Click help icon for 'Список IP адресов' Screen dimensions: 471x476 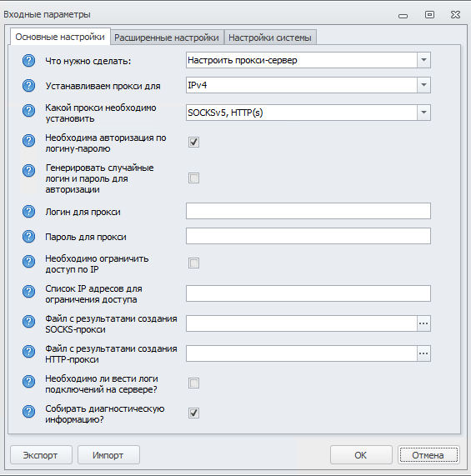click(x=29, y=292)
